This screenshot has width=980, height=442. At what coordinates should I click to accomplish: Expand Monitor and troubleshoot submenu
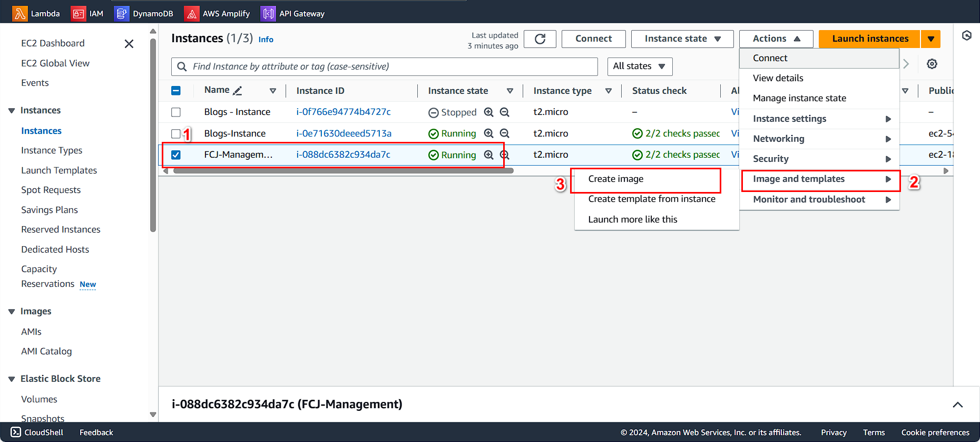pyautogui.click(x=819, y=199)
